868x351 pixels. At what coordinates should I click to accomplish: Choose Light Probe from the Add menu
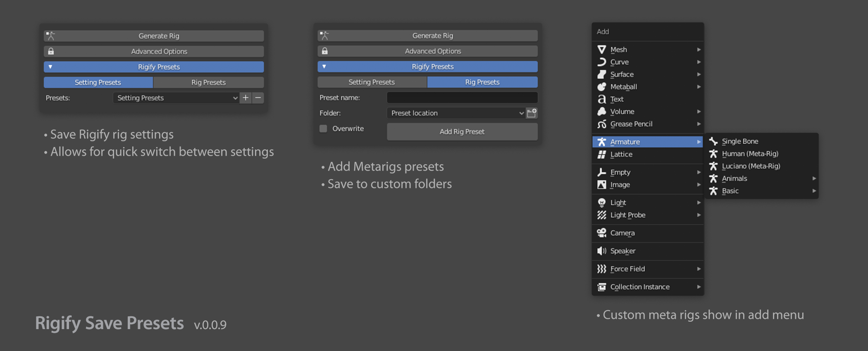coord(648,215)
